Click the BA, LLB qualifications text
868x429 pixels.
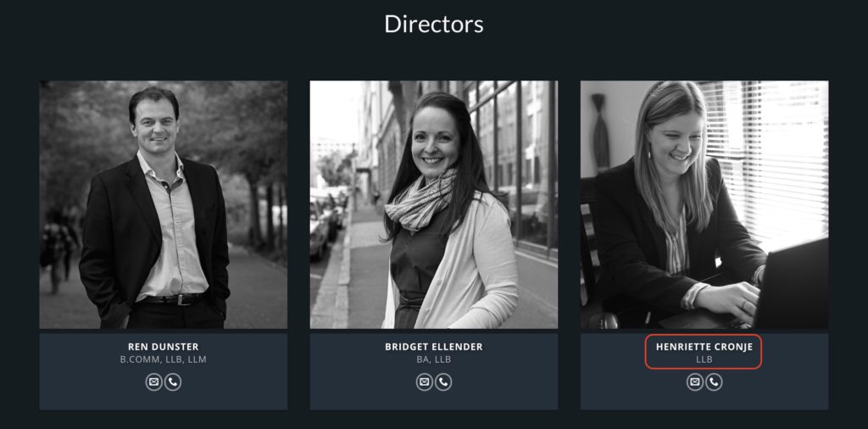point(434,359)
